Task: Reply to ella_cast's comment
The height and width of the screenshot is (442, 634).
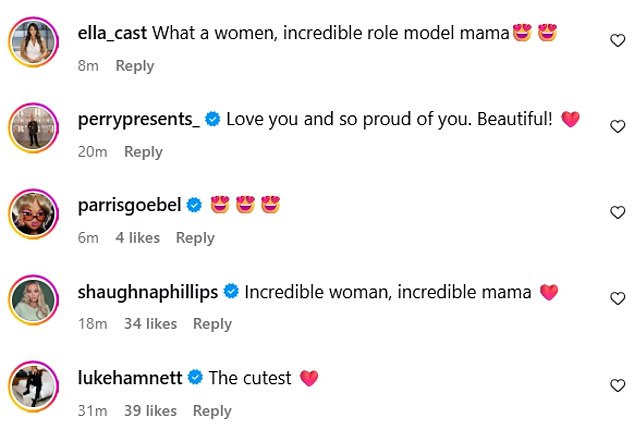Action: pyautogui.click(x=134, y=66)
